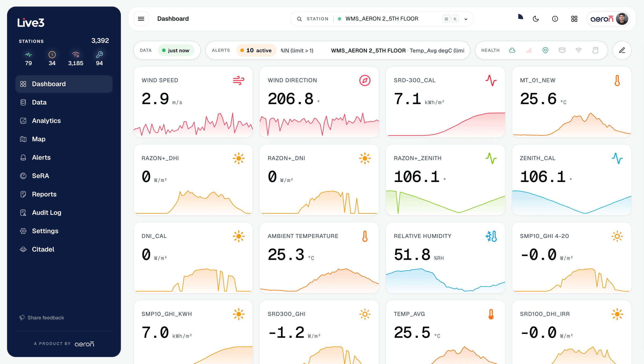
Task: Click the 10 active alerts badge
Action: (x=256, y=50)
